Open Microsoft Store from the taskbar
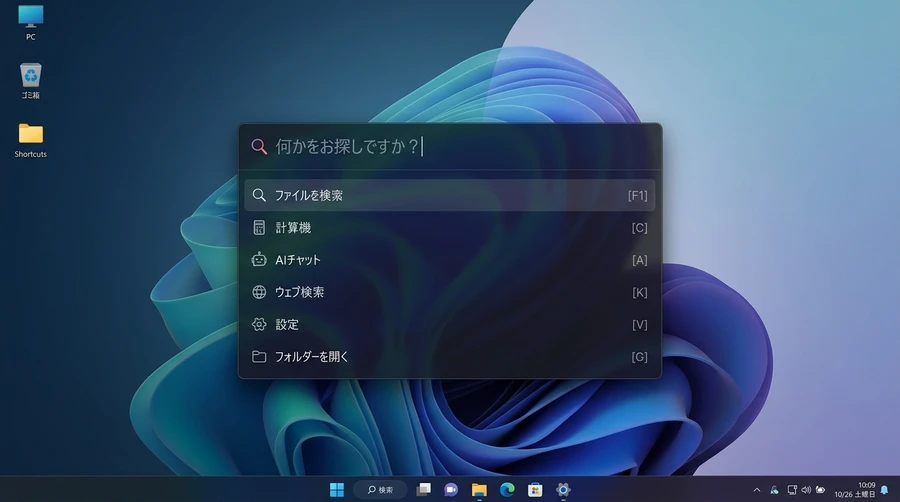This screenshot has height=502, width=900. (x=535, y=489)
